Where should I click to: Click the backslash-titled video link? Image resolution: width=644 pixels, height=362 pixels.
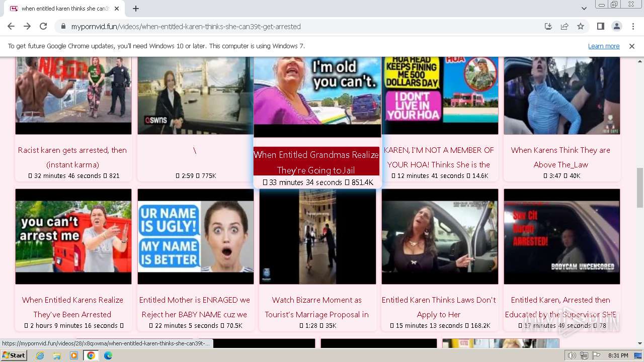point(195,150)
